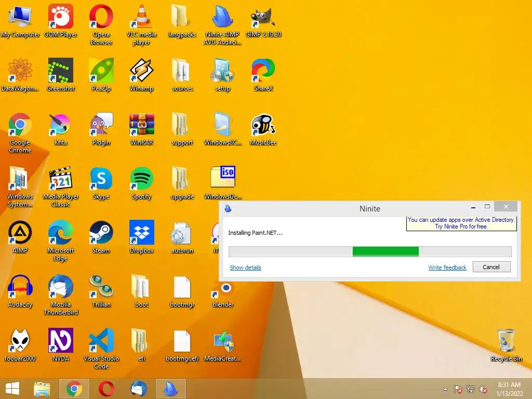Viewport: 532px width, 399px height.
Task: Click Write feedback link in Ninite
Action: 447,268
